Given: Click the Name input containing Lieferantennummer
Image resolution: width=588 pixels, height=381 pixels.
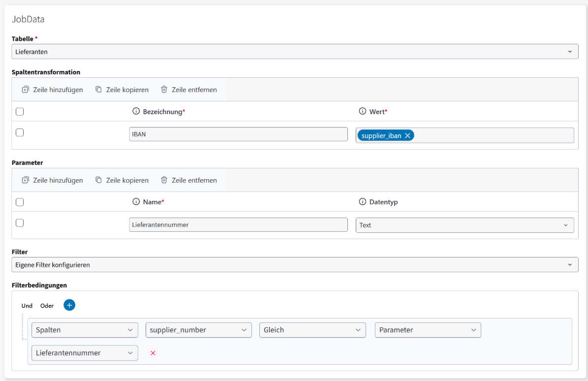Looking at the screenshot, I should tap(239, 224).
